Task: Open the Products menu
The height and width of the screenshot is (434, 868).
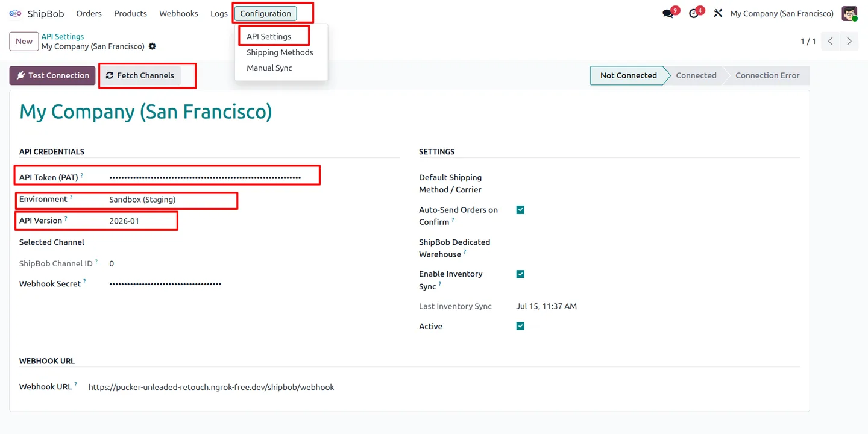Action: (130, 13)
